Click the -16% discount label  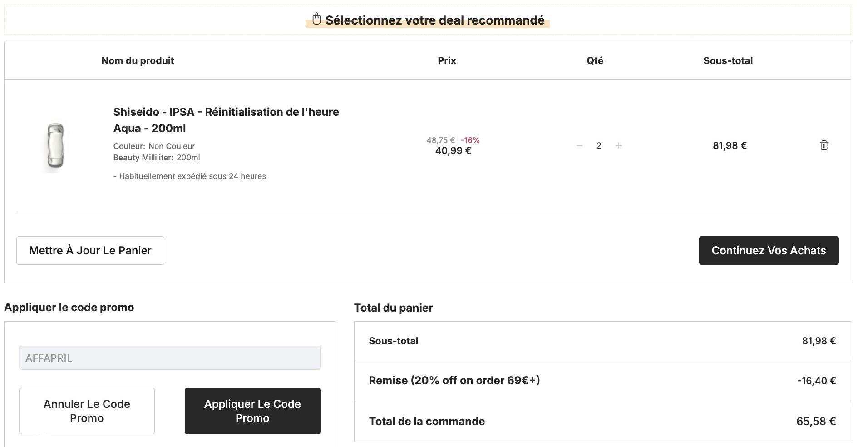pyautogui.click(x=470, y=140)
